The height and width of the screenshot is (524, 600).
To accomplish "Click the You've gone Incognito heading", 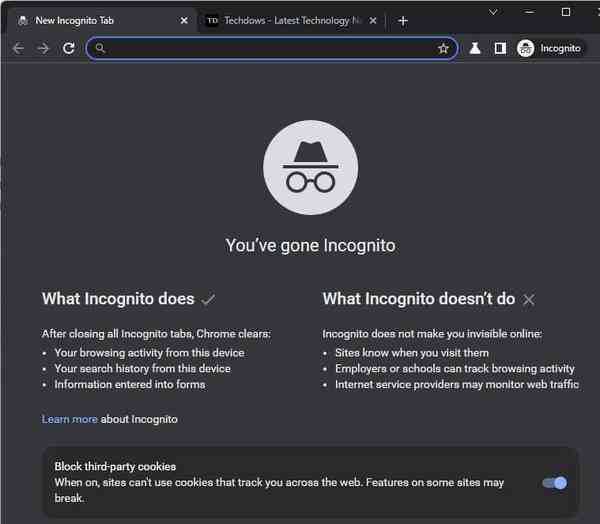I will pos(310,245).
